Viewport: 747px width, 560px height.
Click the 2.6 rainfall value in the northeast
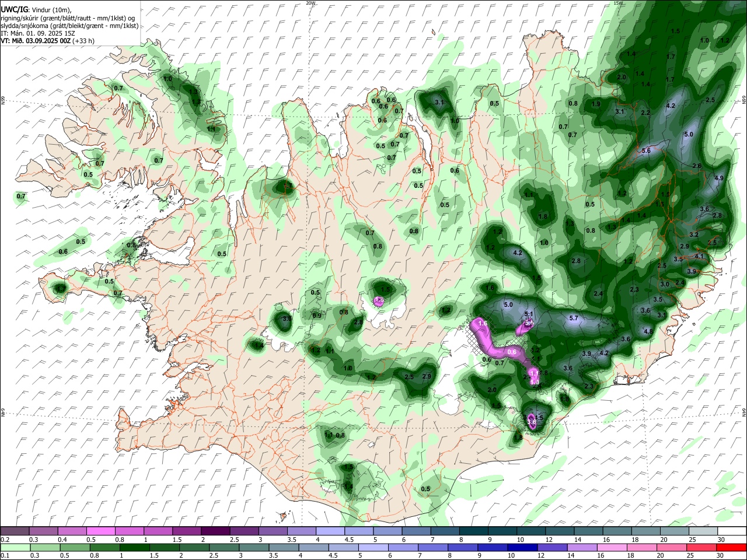[x=696, y=166]
